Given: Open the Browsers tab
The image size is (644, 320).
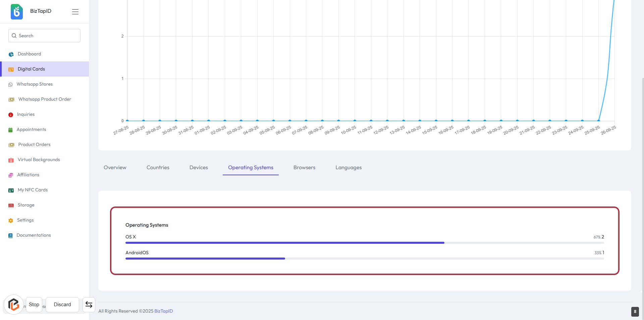Looking at the screenshot, I should click(x=304, y=168).
